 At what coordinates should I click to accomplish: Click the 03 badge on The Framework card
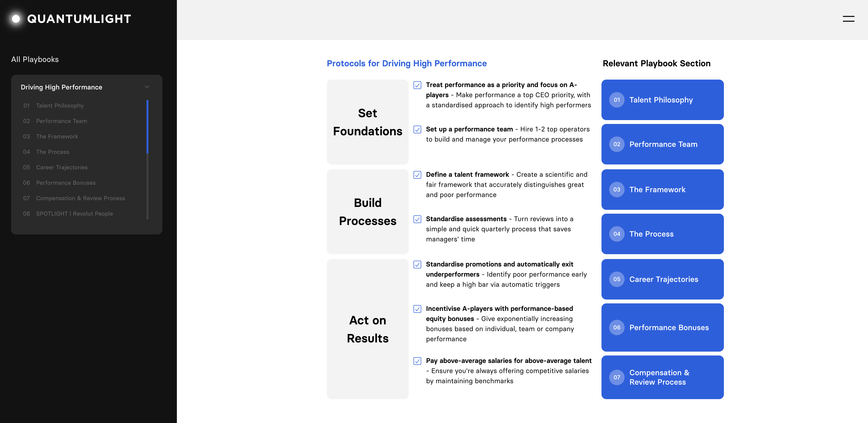617,190
